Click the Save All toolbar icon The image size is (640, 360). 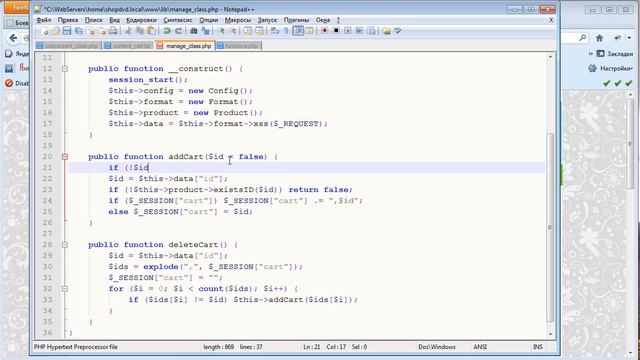tap(78, 31)
